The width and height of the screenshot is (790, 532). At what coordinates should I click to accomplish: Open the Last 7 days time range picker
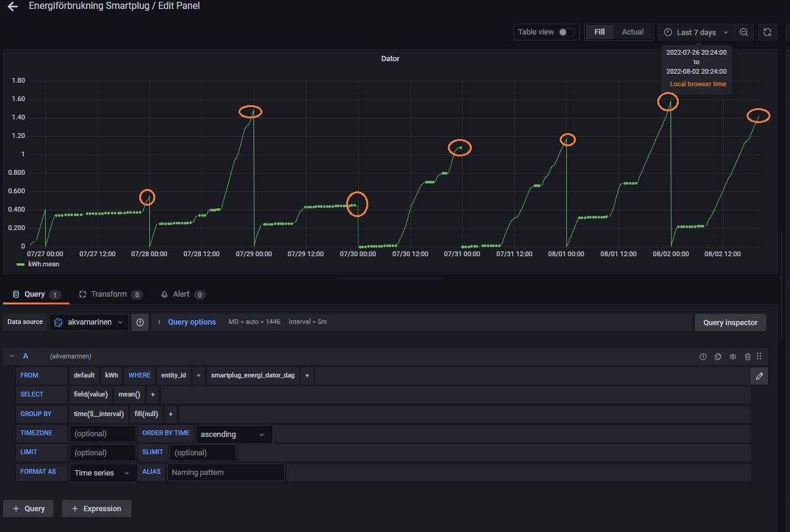coord(695,32)
